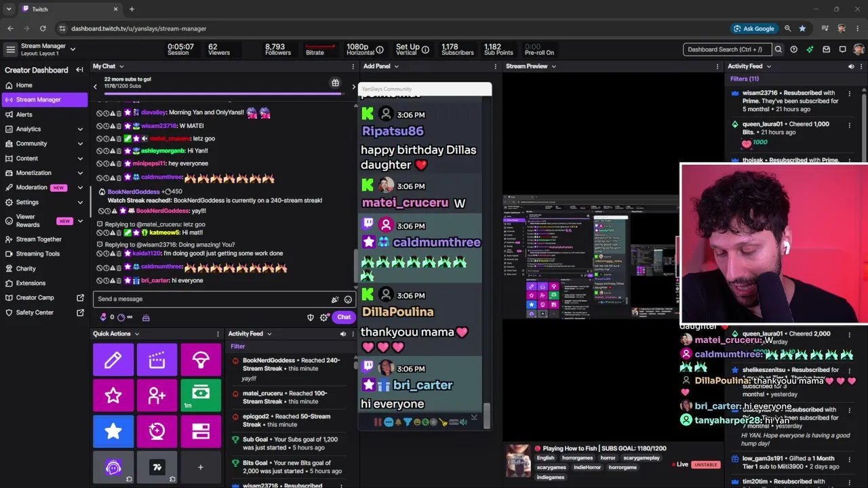Click the Dashboard Search input field
Viewport: 868px width, 488px height.
click(x=727, y=49)
